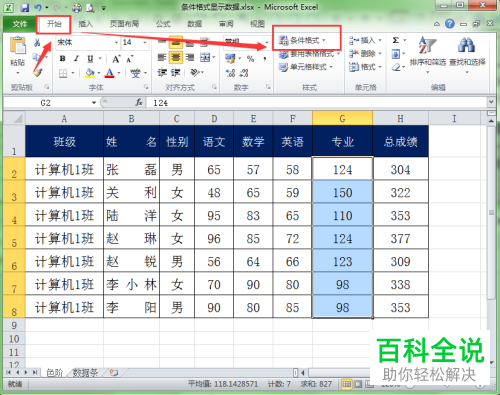Click the accounting currency format icon

click(x=230, y=59)
